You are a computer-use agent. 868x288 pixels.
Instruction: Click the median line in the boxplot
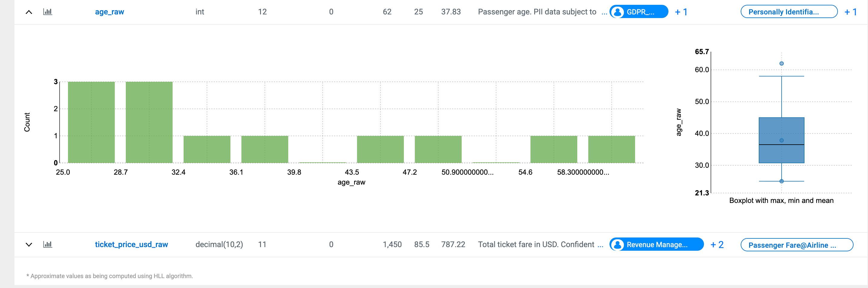click(781, 145)
